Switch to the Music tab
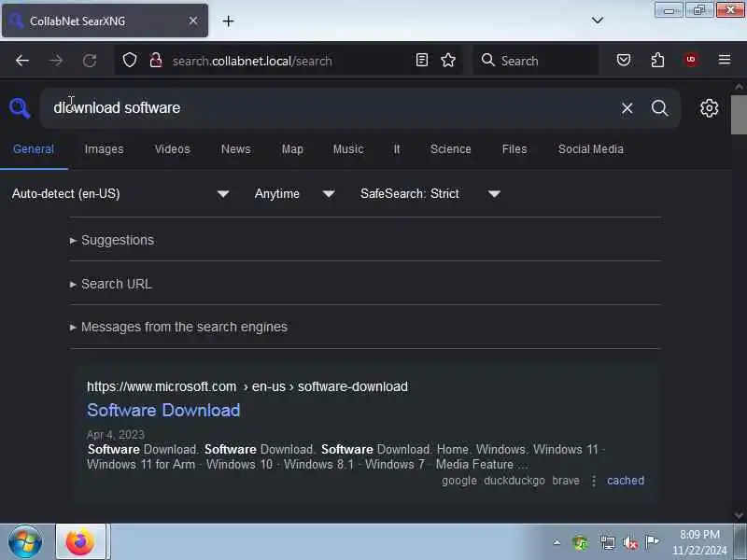Viewport: 747px width, 560px height. point(348,149)
